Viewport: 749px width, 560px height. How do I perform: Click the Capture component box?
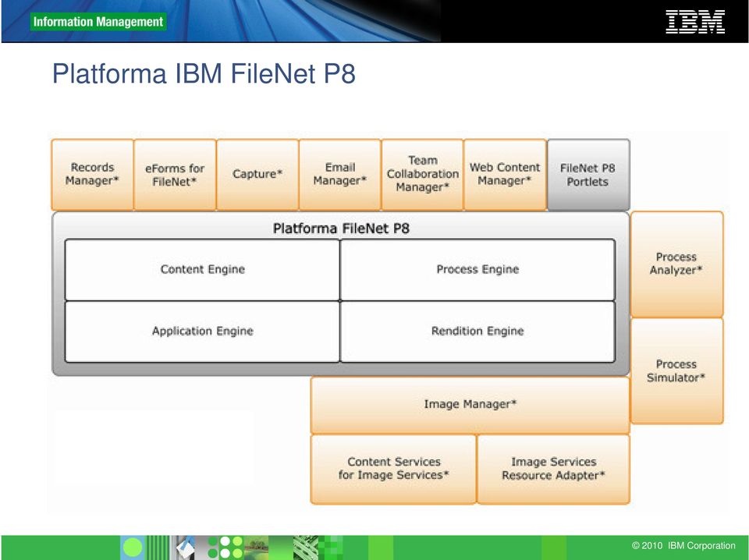coord(257,174)
